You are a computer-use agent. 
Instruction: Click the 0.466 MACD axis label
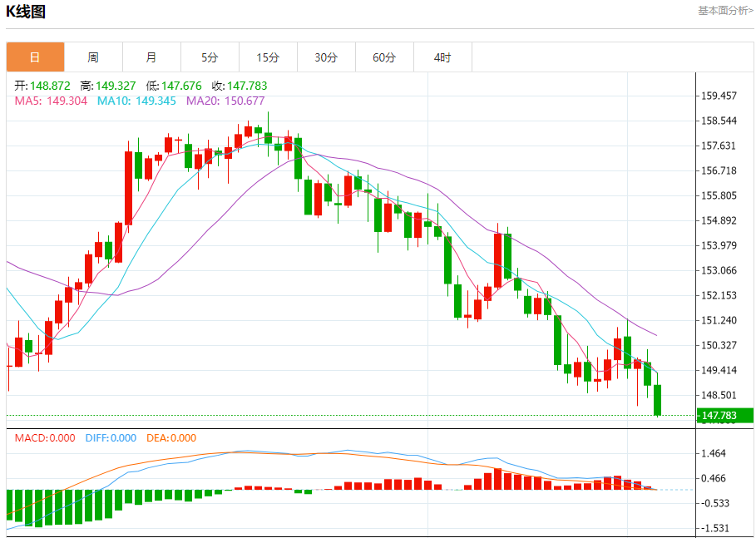713,479
